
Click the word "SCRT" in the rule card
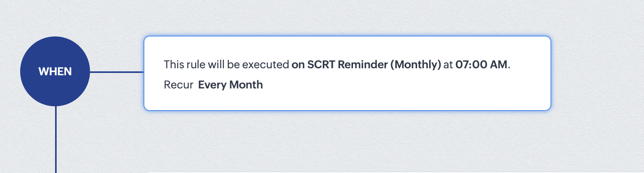(321, 64)
